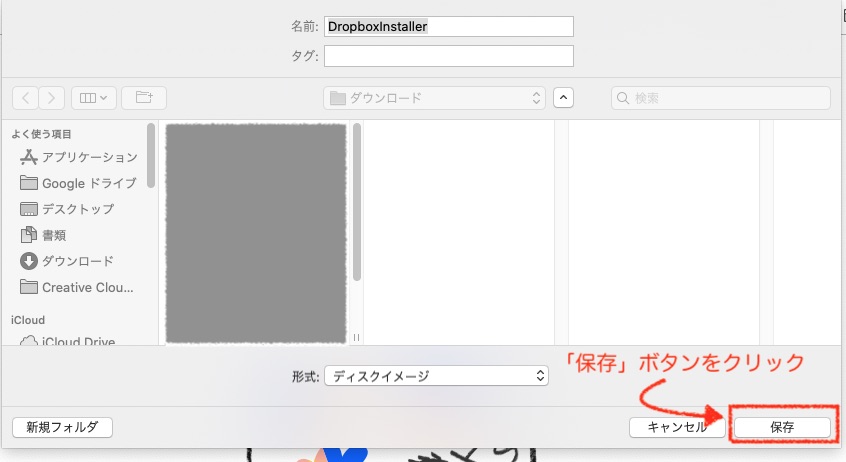Click the forward navigation arrow
Viewport: 846px width, 462px height.
point(52,98)
